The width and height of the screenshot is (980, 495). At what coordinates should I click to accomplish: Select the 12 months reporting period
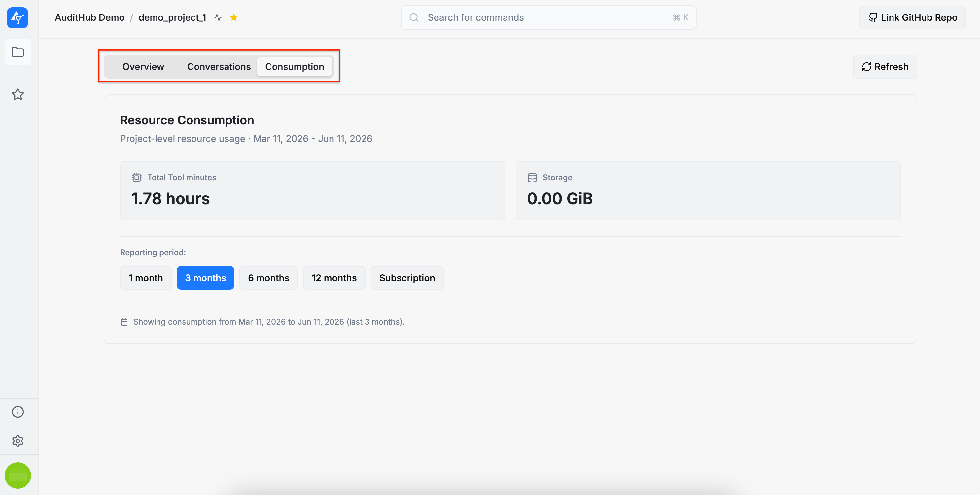(x=334, y=278)
